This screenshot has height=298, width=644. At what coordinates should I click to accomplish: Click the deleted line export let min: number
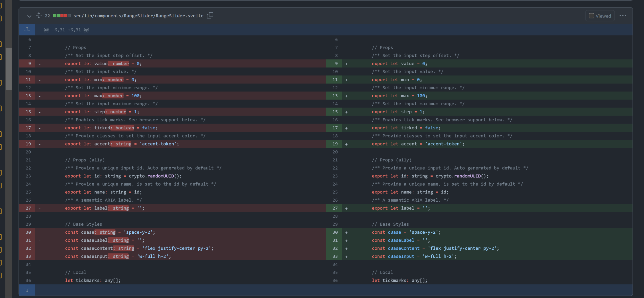tap(100, 79)
